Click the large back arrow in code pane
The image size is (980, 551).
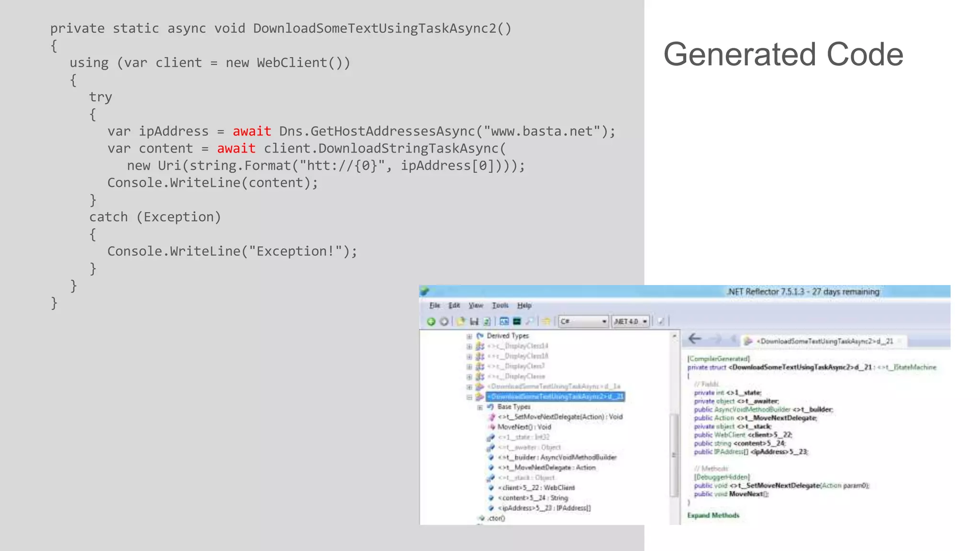[x=695, y=339]
